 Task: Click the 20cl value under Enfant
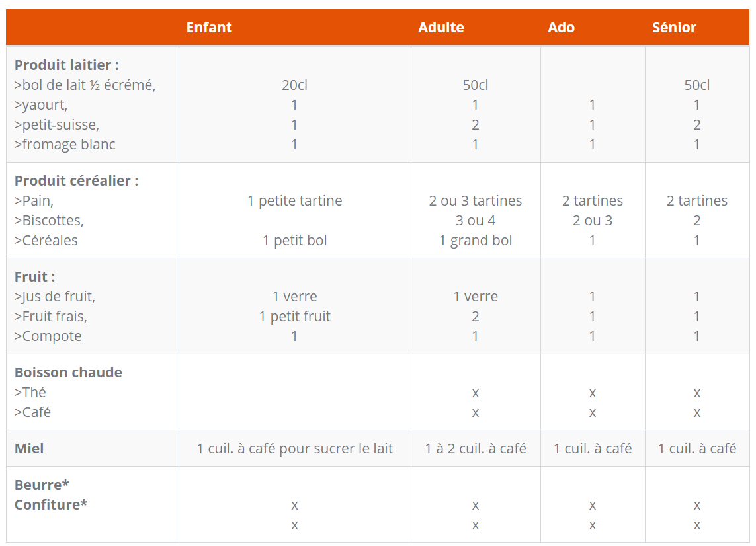pyautogui.click(x=294, y=85)
